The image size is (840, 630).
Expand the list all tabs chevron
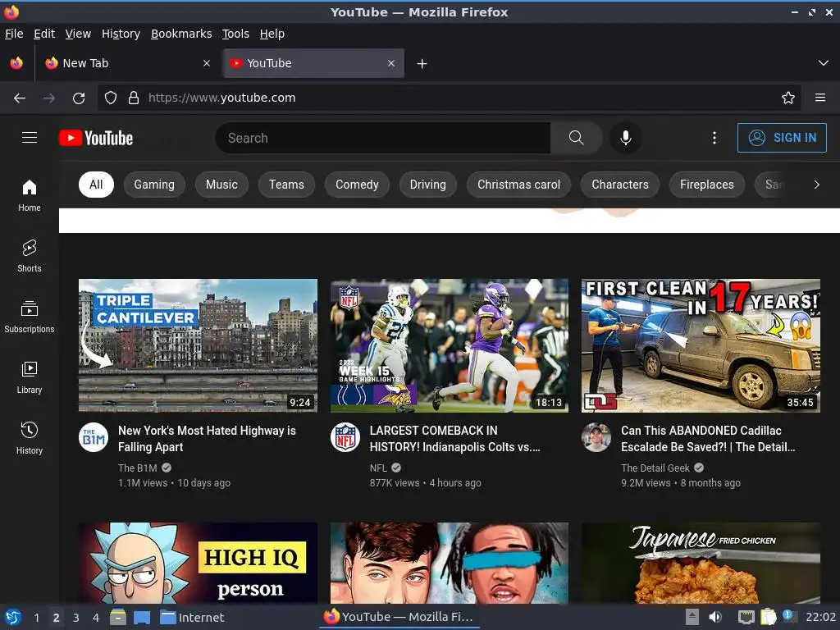[824, 63]
